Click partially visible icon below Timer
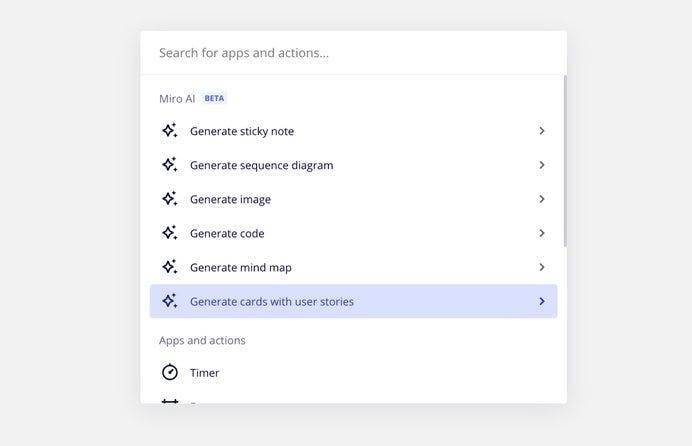Image resolution: width=692 pixels, height=446 pixels. pos(170,401)
